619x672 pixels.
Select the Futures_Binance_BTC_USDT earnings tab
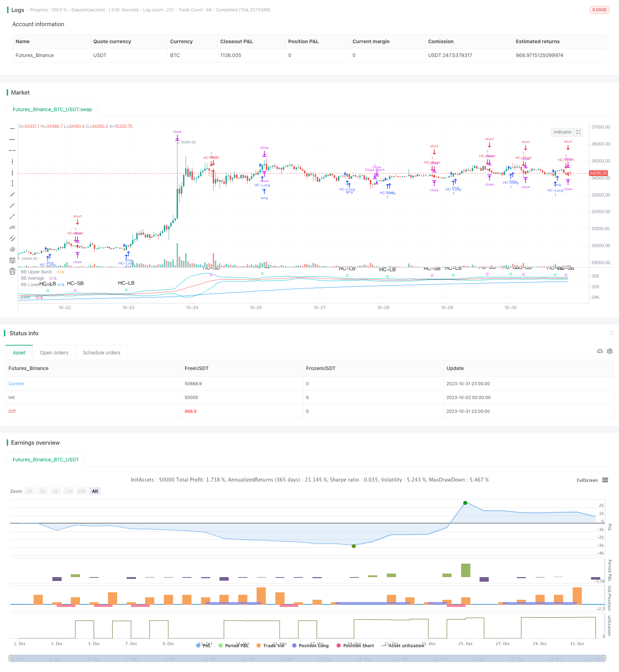click(46, 460)
